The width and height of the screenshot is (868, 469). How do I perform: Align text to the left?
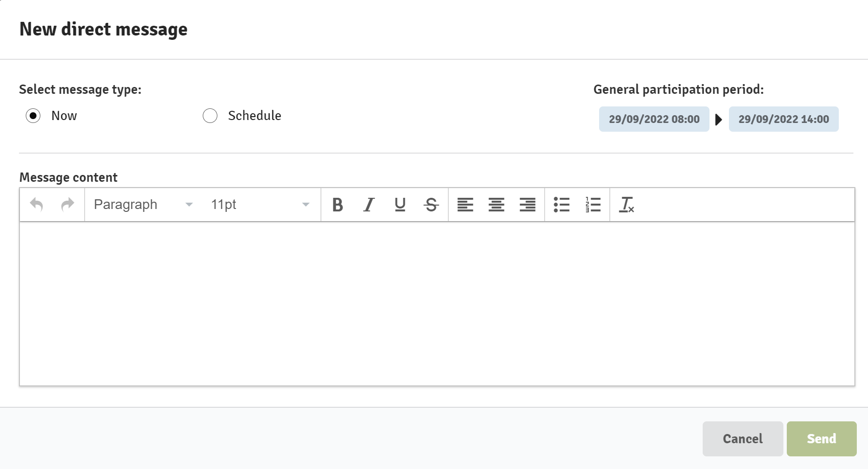pos(465,205)
